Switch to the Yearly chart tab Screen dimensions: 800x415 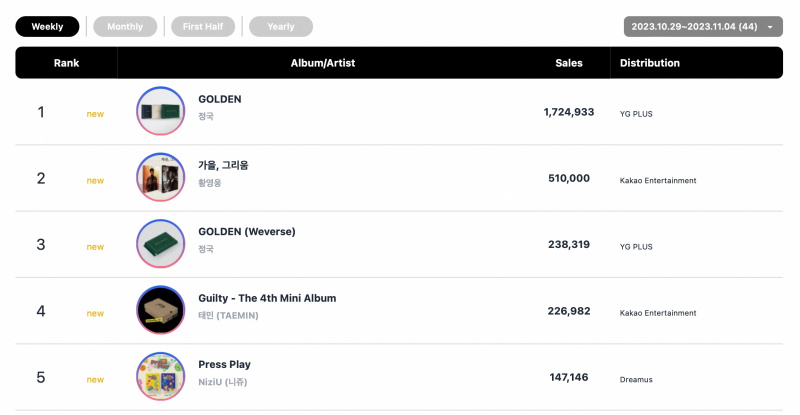pyautogui.click(x=281, y=27)
